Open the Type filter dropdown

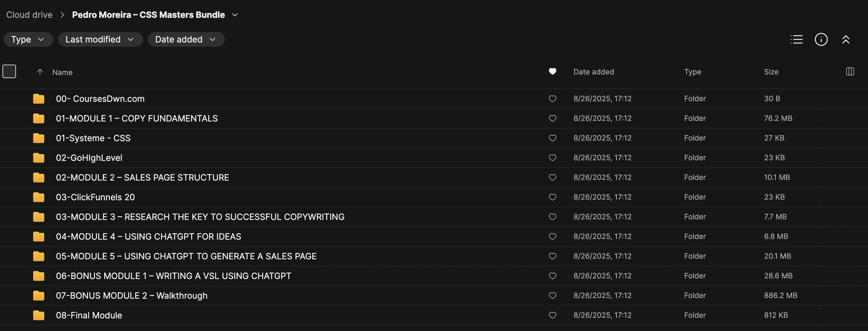[28, 39]
